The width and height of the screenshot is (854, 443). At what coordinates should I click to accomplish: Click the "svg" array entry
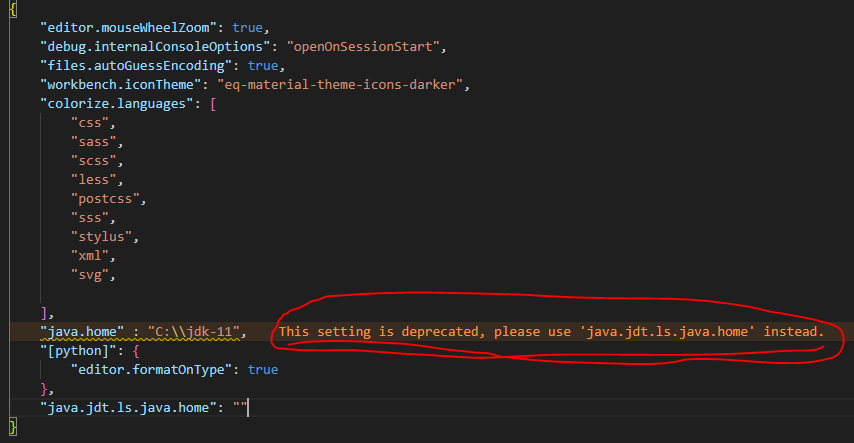point(90,275)
